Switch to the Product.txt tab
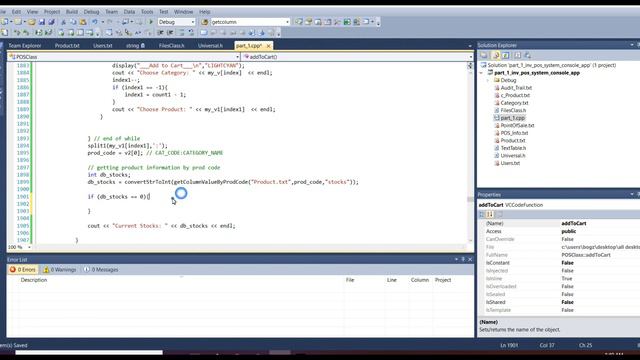Image resolution: width=640 pixels, height=360 pixels. tap(67, 46)
